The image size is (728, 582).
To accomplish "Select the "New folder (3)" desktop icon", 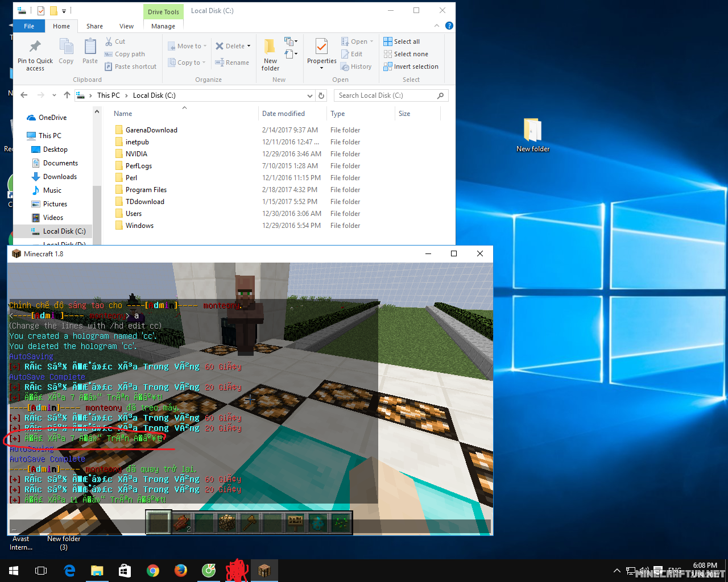I will [x=64, y=543].
